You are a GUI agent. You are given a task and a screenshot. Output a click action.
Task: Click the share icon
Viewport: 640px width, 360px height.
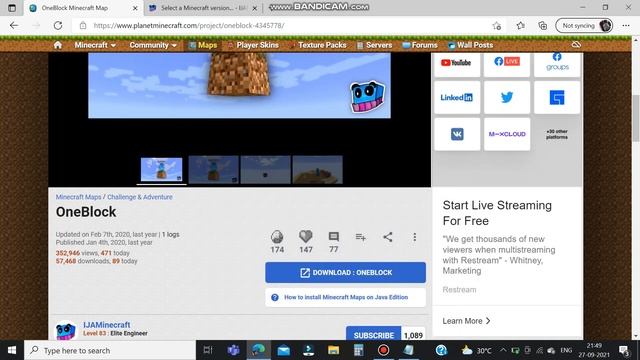388,237
